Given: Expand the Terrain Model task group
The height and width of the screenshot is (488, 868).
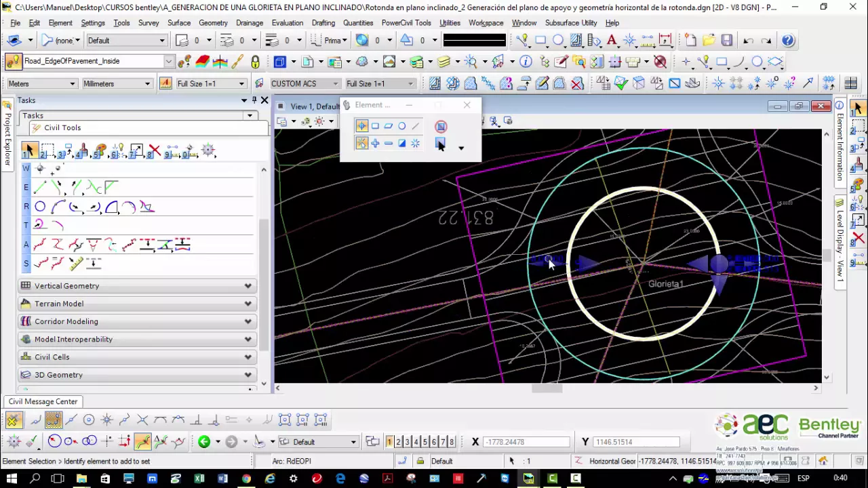Looking at the screenshot, I should [x=137, y=304].
